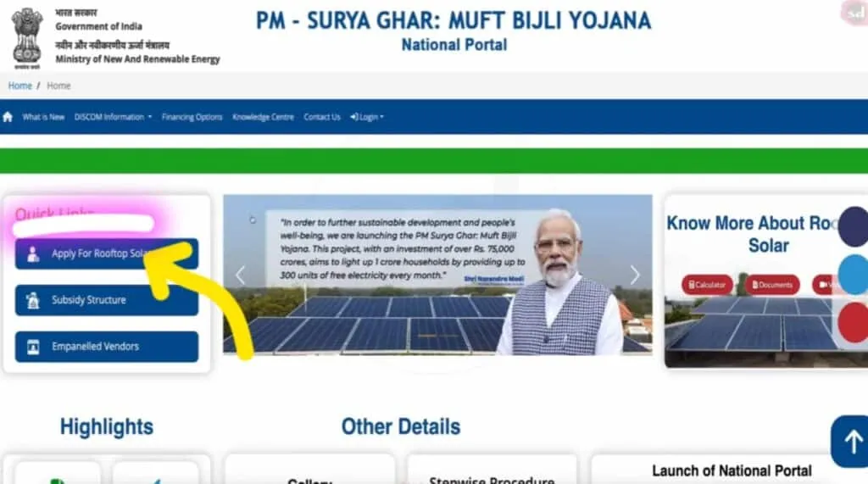Click the red floating circle button
Viewport: 868px width, 484px height.
[x=854, y=322]
